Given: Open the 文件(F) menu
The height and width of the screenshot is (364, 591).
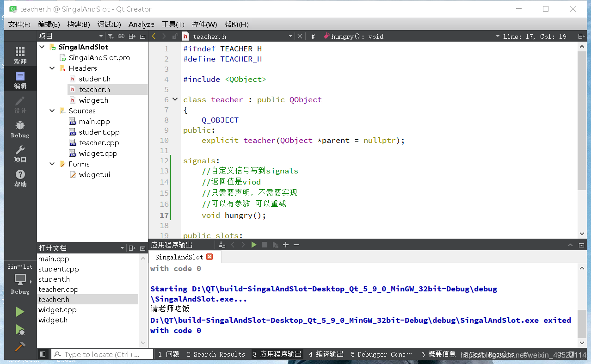Looking at the screenshot, I should click(19, 24).
